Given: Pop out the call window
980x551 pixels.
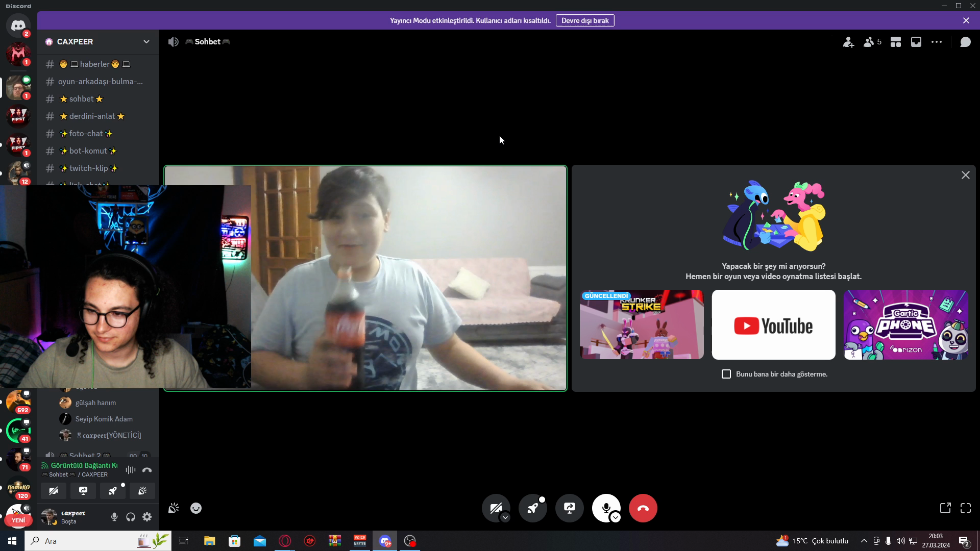Looking at the screenshot, I should pos(945,508).
